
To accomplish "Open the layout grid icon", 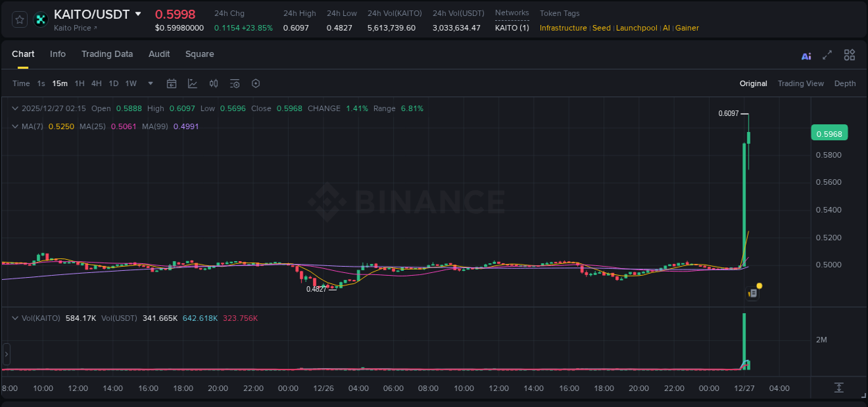I will (x=849, y=55).
